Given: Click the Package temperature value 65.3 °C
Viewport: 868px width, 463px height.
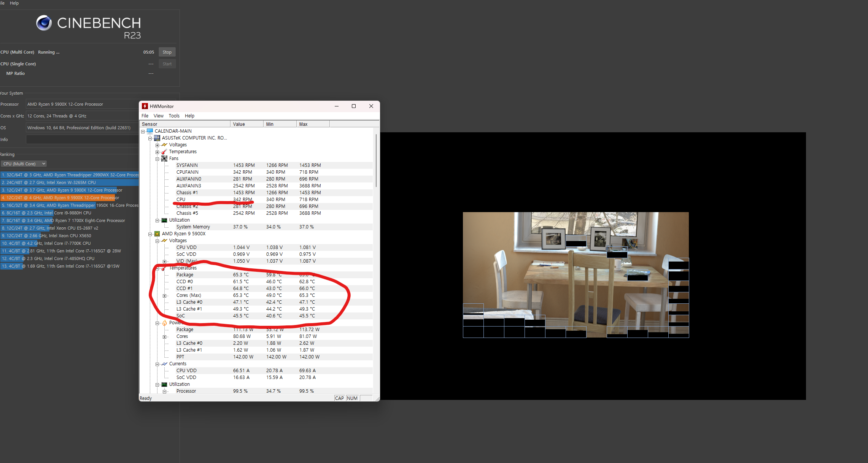Looking at the screenshot, I should pyautogui.click(x=241, y=275).
